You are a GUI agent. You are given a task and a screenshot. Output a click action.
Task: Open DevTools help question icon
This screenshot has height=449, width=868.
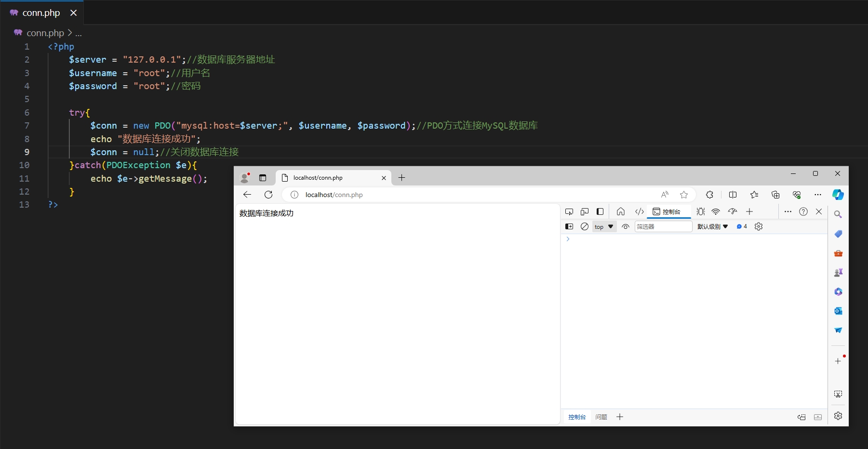[x=803, y=211]
